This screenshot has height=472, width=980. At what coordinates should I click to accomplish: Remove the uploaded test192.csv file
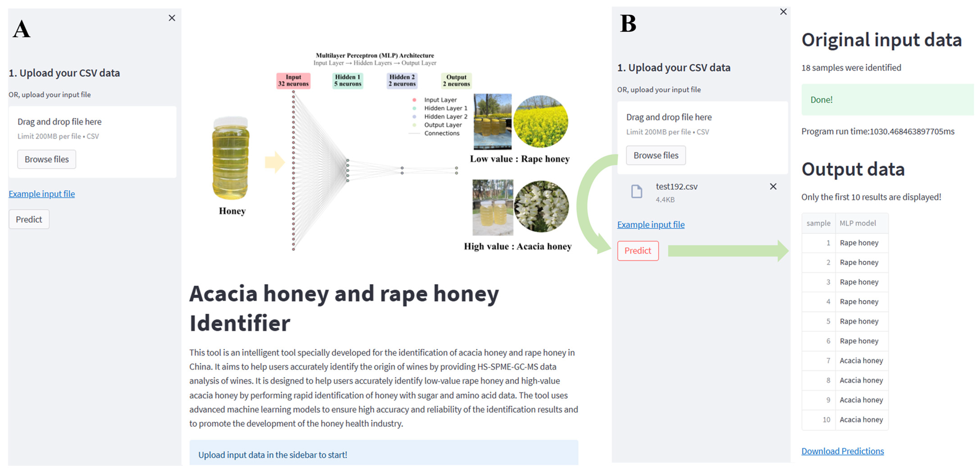tap(773, 187)
